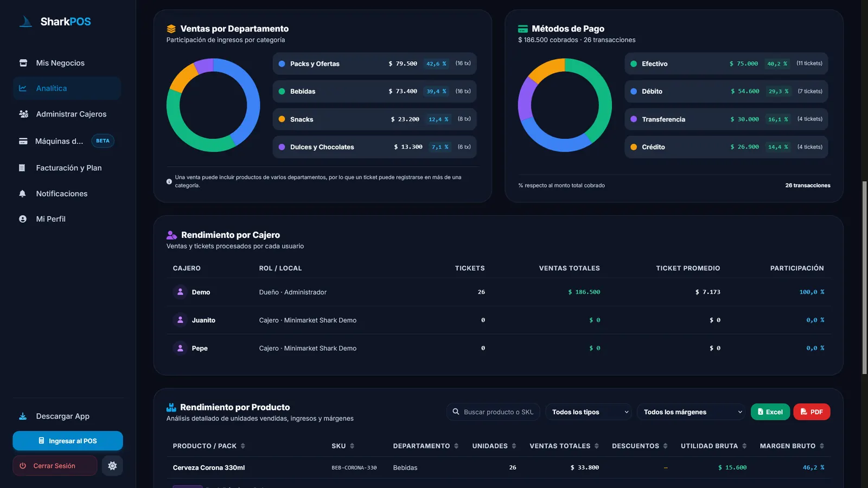Click the Buscar producto o SKU search field
Screen dimensions: 868x488
coord(493,412)
